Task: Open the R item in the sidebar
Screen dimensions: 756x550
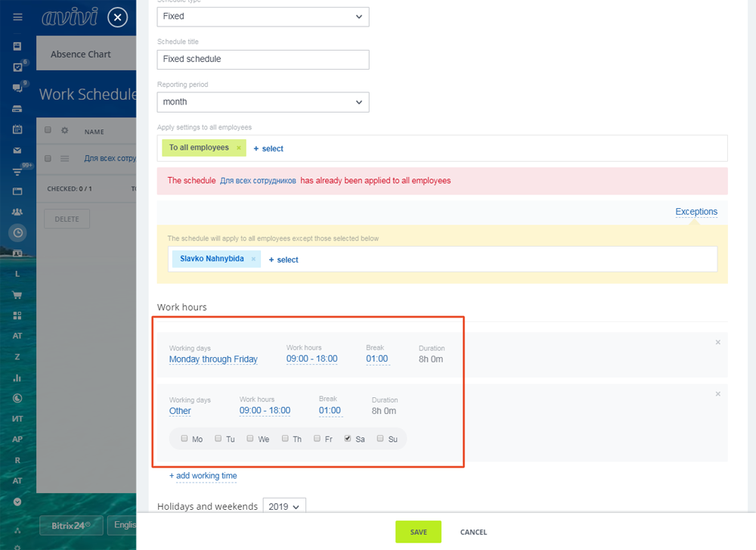Action: point(17,460)
